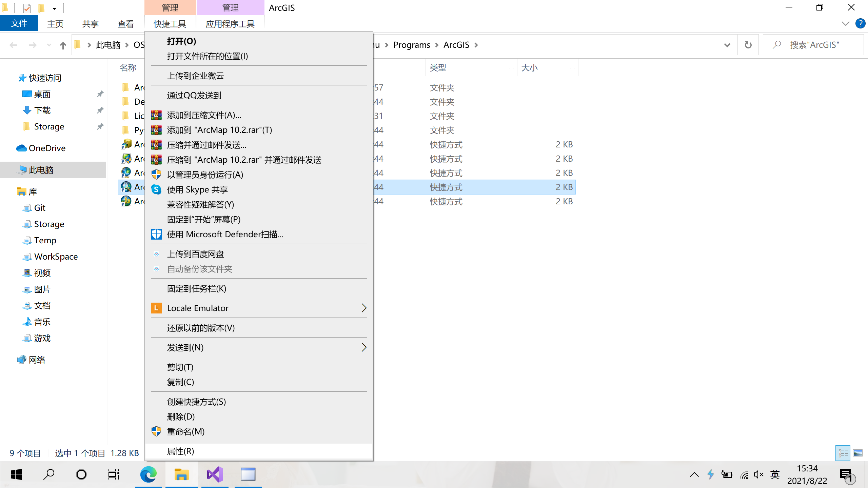Click the Microsoft Defender shield icon
868x488 pixels.
tap(156, 234)
